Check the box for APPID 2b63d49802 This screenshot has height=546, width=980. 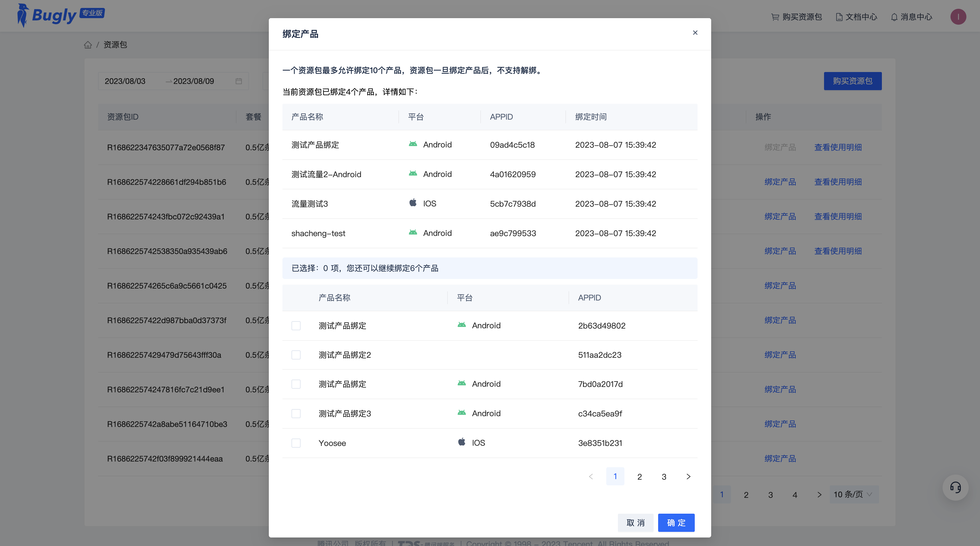tap(296, 325)
